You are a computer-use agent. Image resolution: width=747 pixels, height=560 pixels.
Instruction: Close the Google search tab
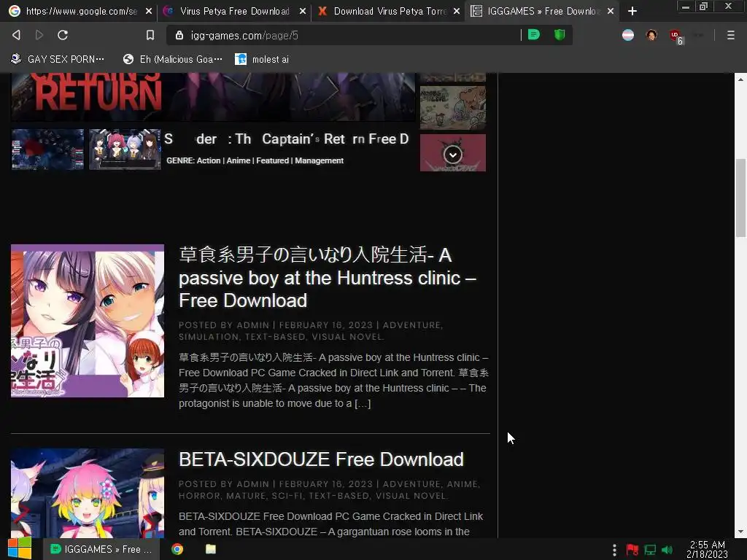coord(149,11)
